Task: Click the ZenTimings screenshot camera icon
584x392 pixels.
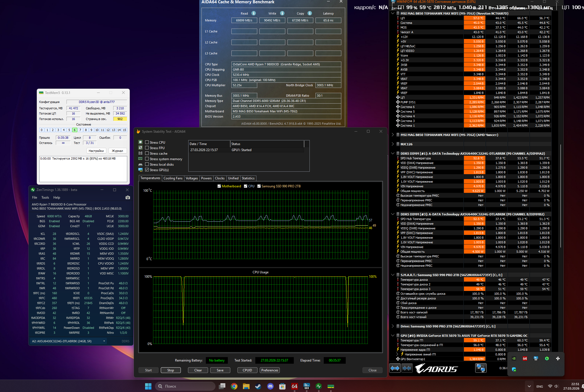Action: tap(128, 198)
